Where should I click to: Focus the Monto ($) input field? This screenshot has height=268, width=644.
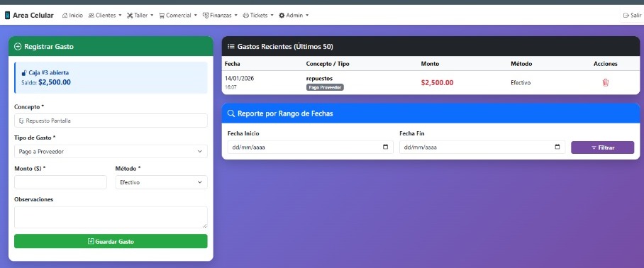point(60,182)
